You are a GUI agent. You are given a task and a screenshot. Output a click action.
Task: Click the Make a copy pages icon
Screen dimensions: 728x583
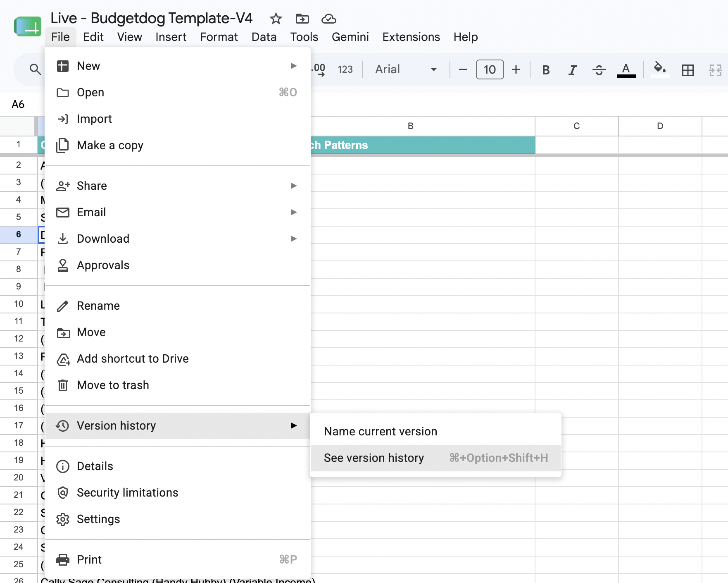(x=63, y=146)
